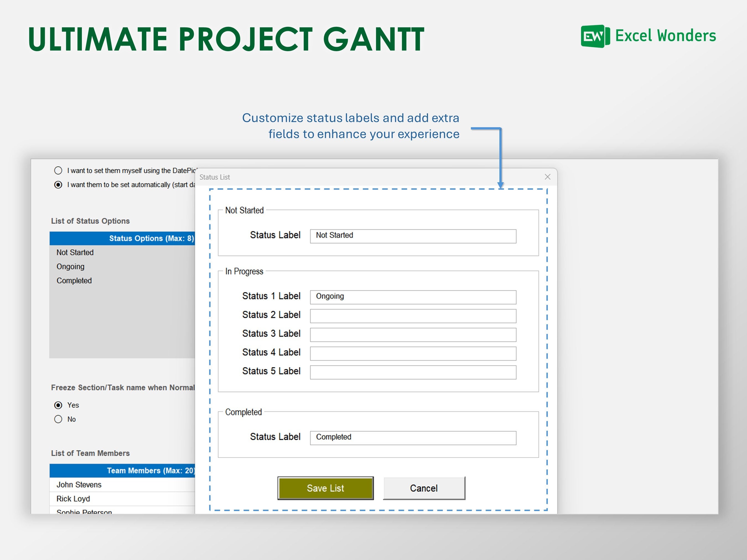Click the Cancel button

tap(424, 488)
